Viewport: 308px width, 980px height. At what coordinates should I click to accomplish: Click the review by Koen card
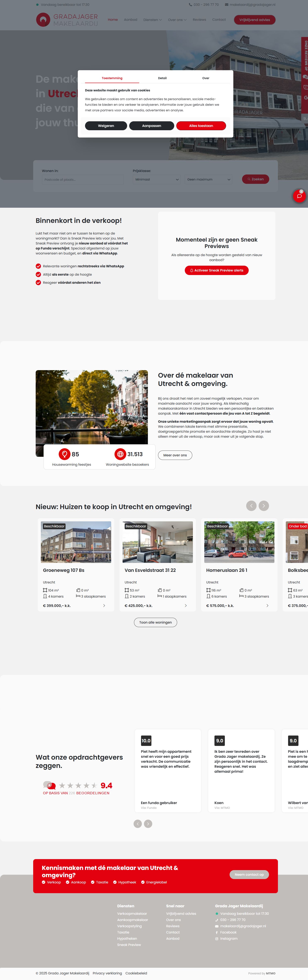(241, 771)
